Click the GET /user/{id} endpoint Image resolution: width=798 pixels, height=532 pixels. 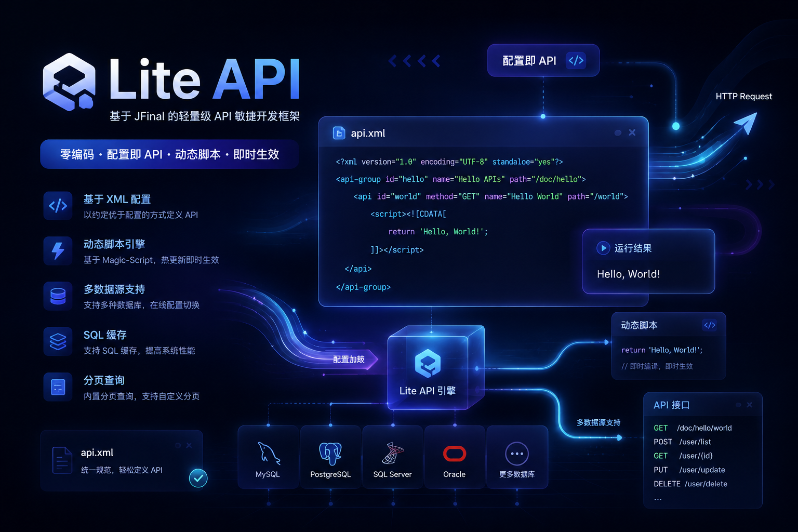click(683, 456)
